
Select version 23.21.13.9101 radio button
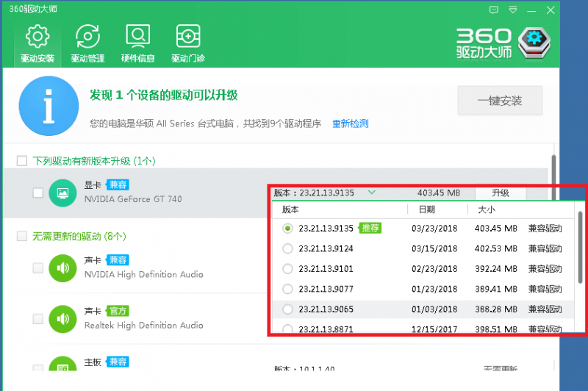[287, 269]
